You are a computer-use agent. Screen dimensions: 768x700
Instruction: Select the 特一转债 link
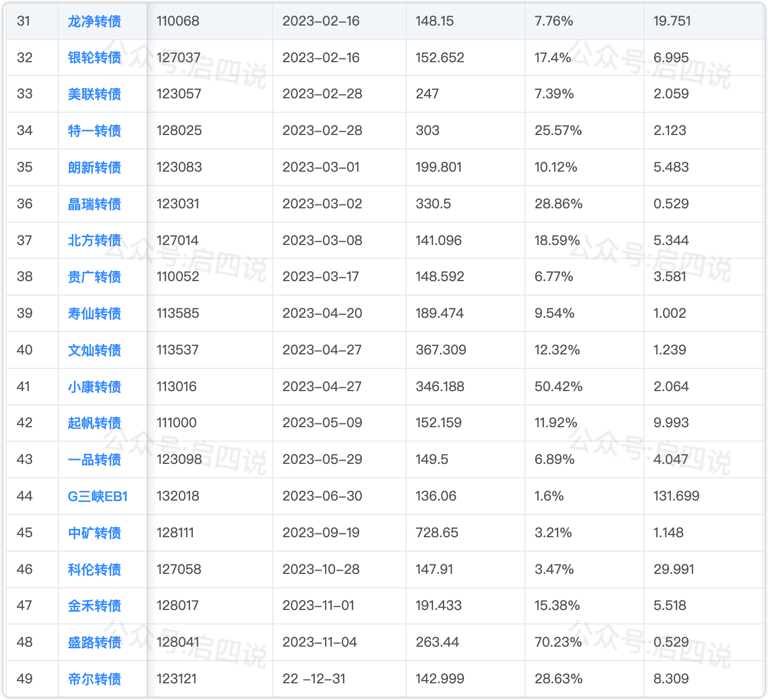94,131
